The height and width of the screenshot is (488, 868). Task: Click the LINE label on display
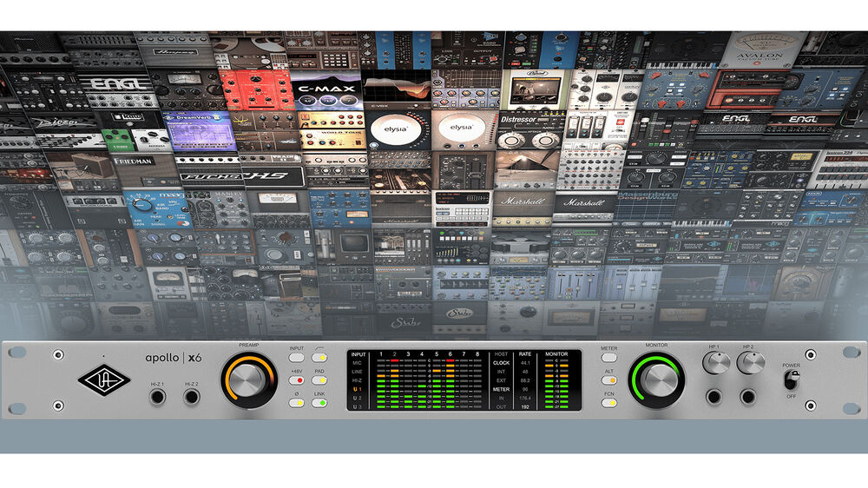(x=358, y=372)
